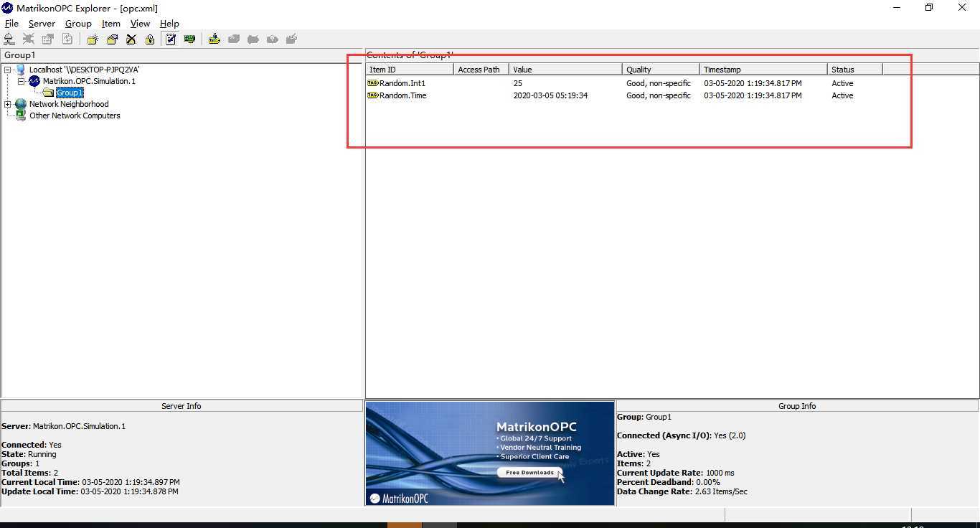
Task: Select Localhost '\\DESKTOP-PJPQ2VA' in the tree
Action: pyautogui.click(x=84, y=70)
